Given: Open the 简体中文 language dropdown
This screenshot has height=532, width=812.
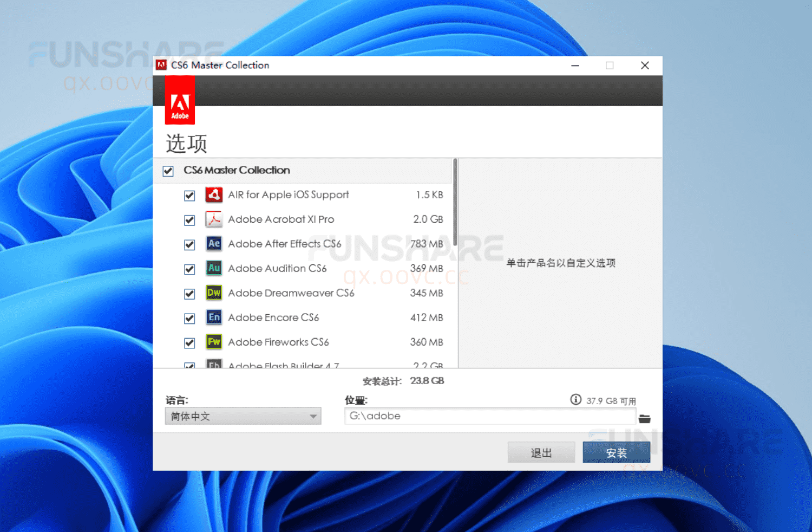Looking at the screenshot, I should 243,416.
